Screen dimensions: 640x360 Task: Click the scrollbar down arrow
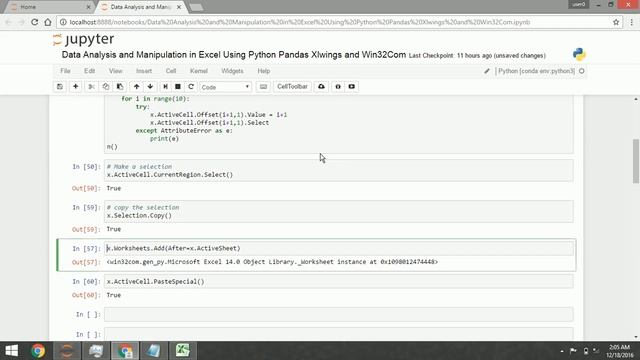636,337
